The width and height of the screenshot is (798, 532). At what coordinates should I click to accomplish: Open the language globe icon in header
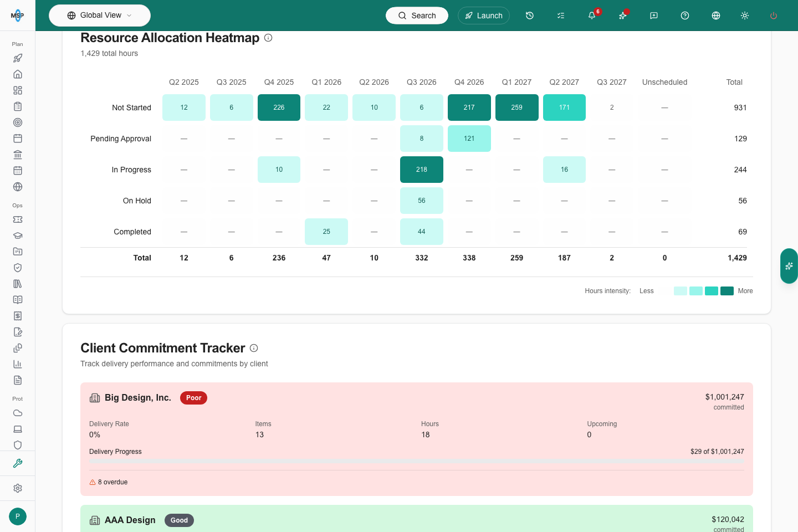716,16
